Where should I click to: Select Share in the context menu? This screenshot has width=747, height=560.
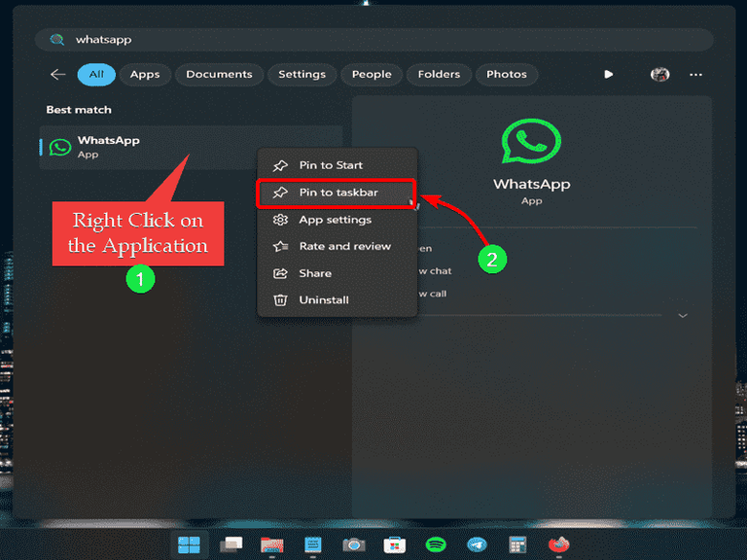click(x=337, y=273)
